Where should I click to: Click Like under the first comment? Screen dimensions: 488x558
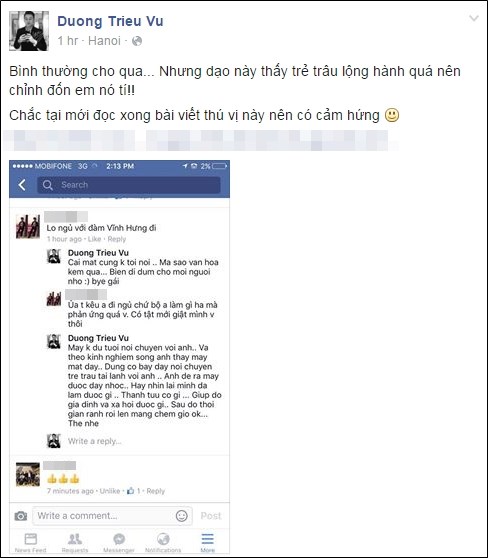[x=94, y=239]
